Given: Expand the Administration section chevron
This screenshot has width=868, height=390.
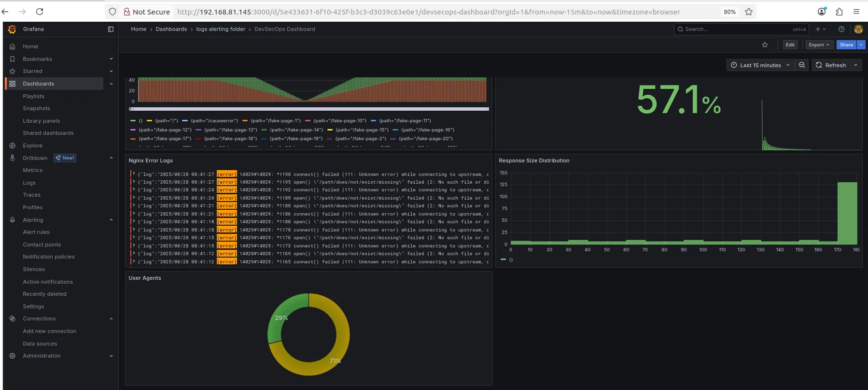Looking at the screenshot, I should click(111, 356).
